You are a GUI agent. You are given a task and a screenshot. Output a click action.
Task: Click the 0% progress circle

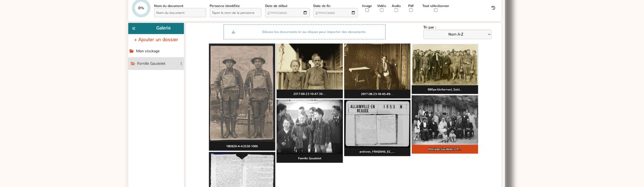coord(141,8)
